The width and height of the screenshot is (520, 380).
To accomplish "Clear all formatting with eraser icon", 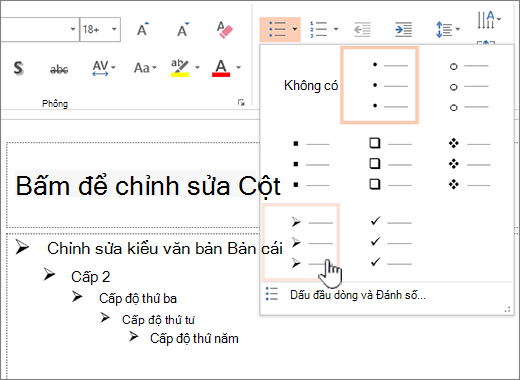I will click(x=224, y=29).
